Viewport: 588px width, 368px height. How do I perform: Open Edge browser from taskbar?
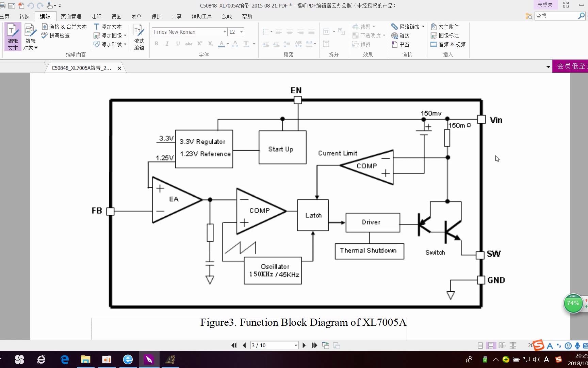64,359
